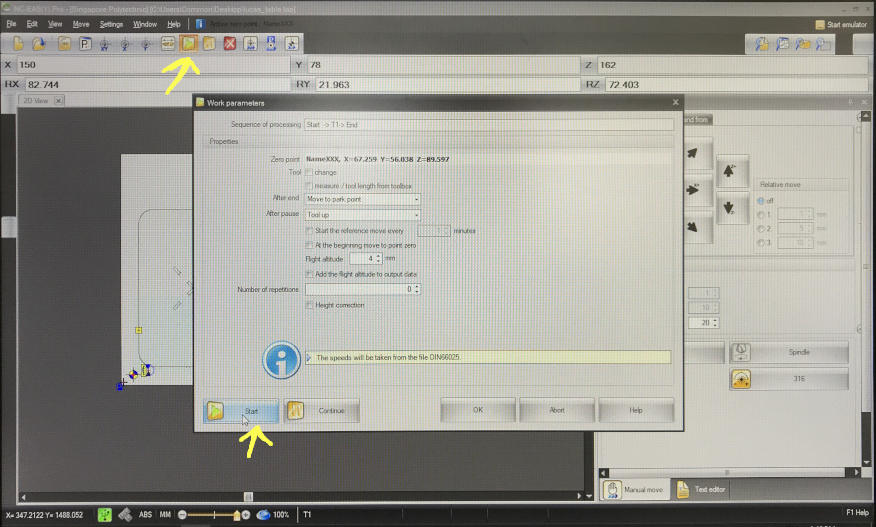Open the Settings menu
The image size is (876, 527).
tap(111, 24)
